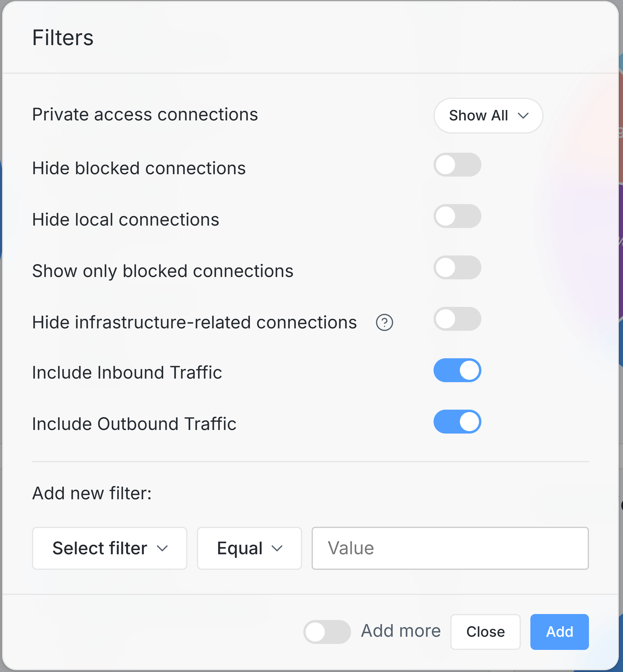The width and height of the screenshot is (623, 672).
Task: Click the help icon beside infrastructure-related connections
Action: [x=384, y=322]
